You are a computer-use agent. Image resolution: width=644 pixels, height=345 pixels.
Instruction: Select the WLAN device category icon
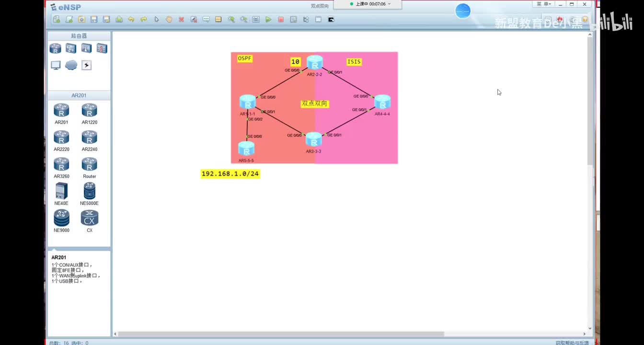pyautogui.click(x=86, y=48)
